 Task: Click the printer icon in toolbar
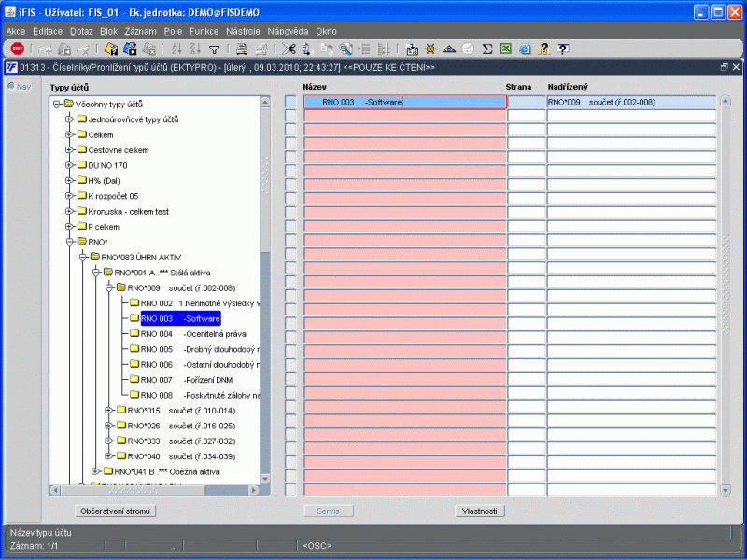[241, 49]
